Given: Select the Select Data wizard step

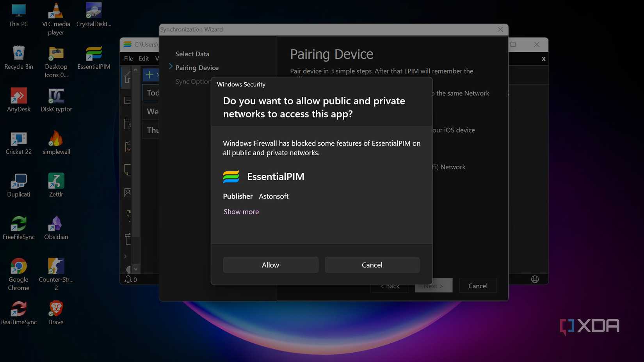Looking at the screenshot, I should [x=192, y=54].
